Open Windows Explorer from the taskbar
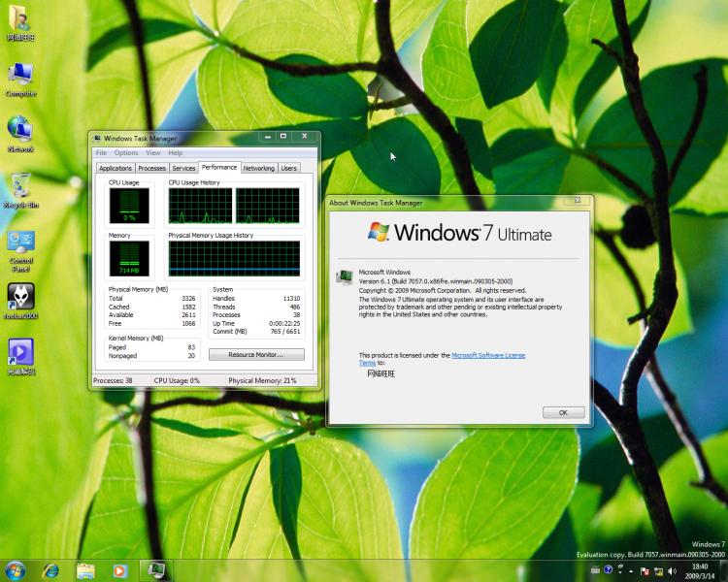728x582 pixels. point(85,571)
